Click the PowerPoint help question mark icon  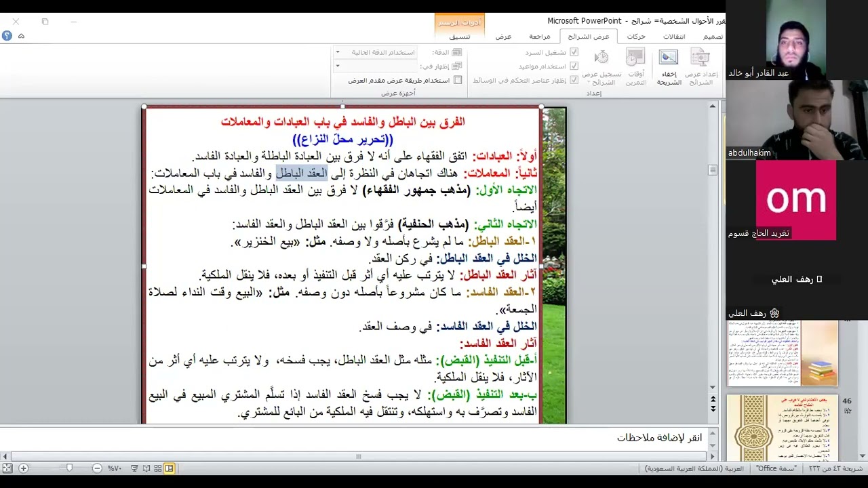tap(7, 36)
